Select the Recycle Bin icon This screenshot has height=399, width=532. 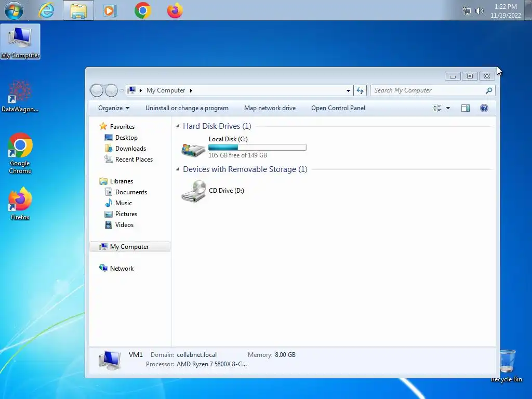point(507,366)
